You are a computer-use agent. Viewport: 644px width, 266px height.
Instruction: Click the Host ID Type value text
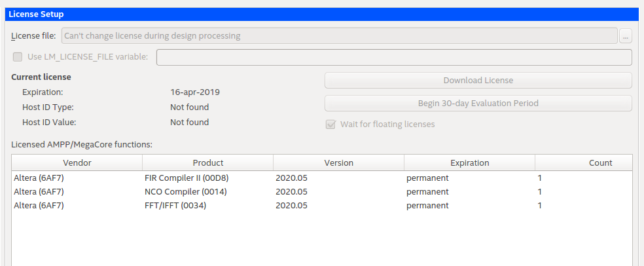click(189, 107)
